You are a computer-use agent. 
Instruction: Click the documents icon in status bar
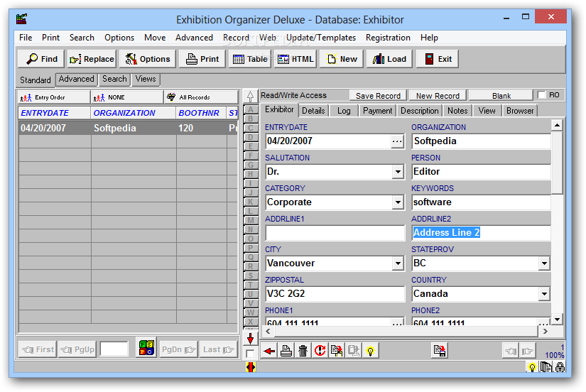[x=546, y=367]
